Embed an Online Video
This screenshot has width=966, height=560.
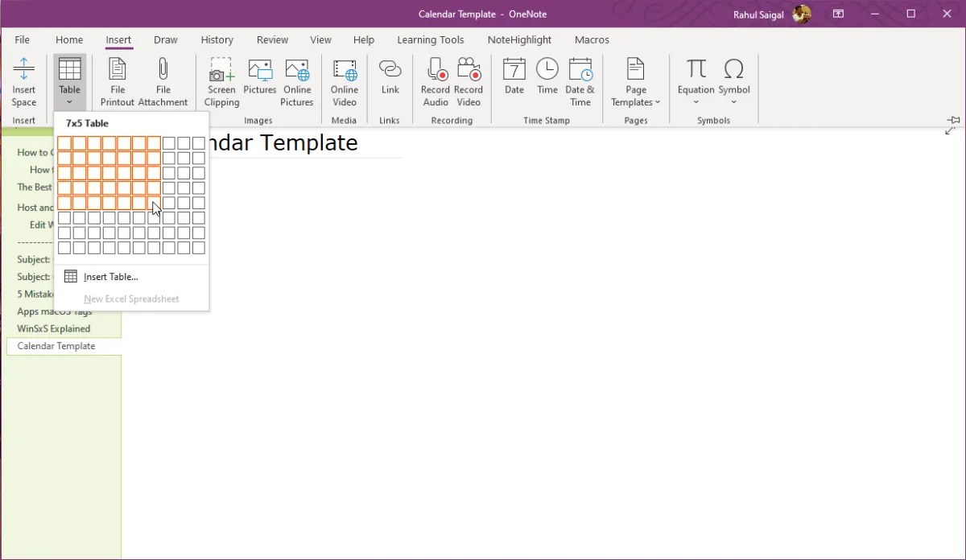click(344, 80)
